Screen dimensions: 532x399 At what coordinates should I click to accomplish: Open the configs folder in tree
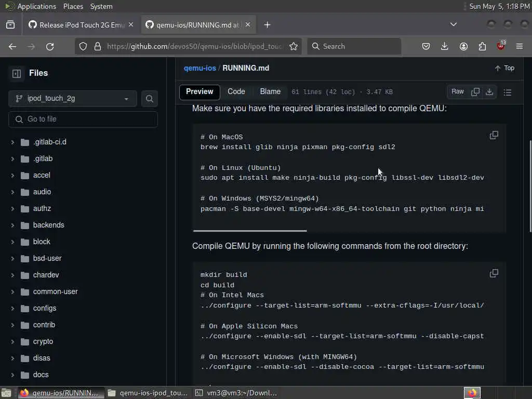tap(45, 308)
